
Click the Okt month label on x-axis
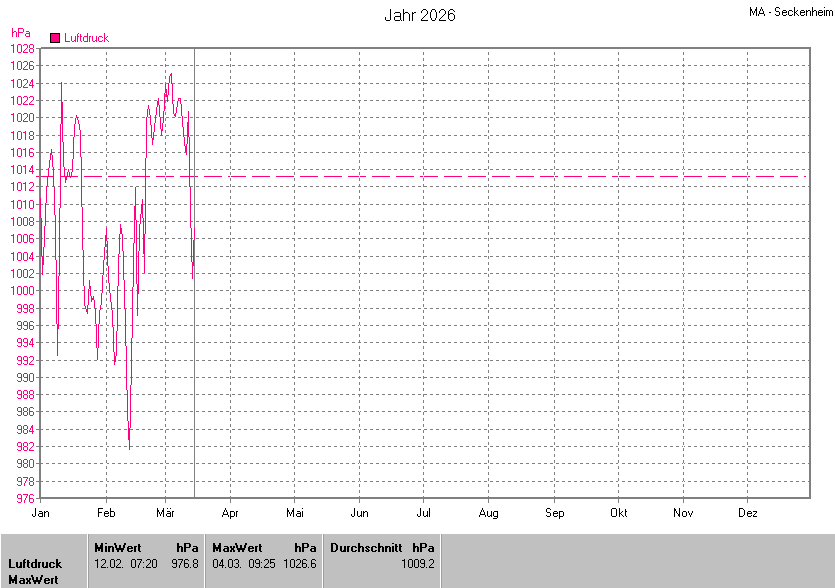[618, 513]
